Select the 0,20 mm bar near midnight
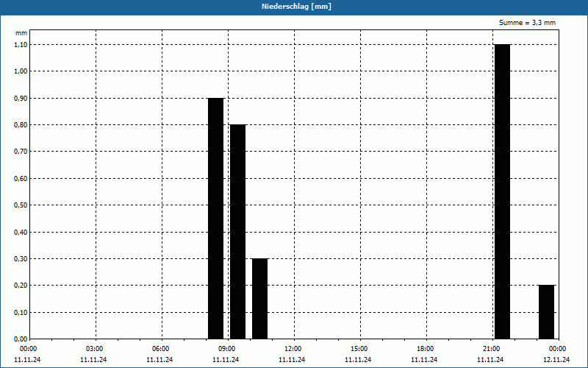Screen dimensions: 588x368 point(546,312)
